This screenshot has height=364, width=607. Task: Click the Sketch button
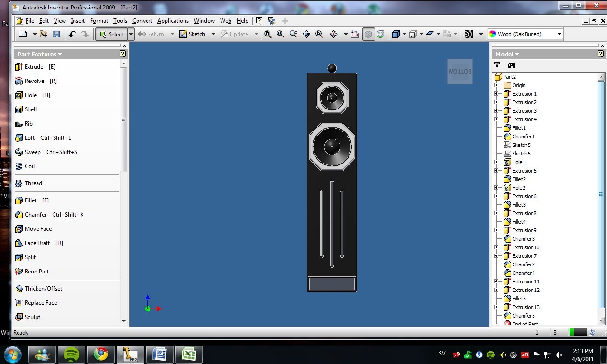tap(193, 34)
